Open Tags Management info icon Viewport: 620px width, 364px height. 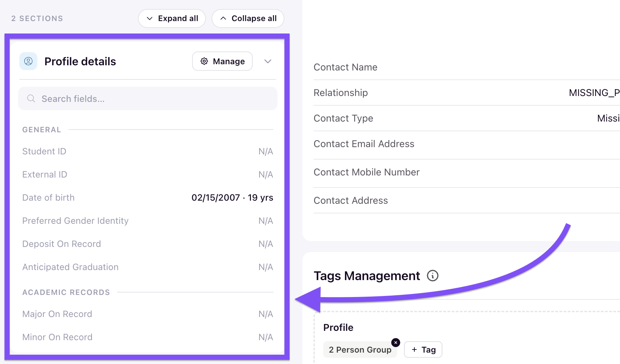coord(433,276)
